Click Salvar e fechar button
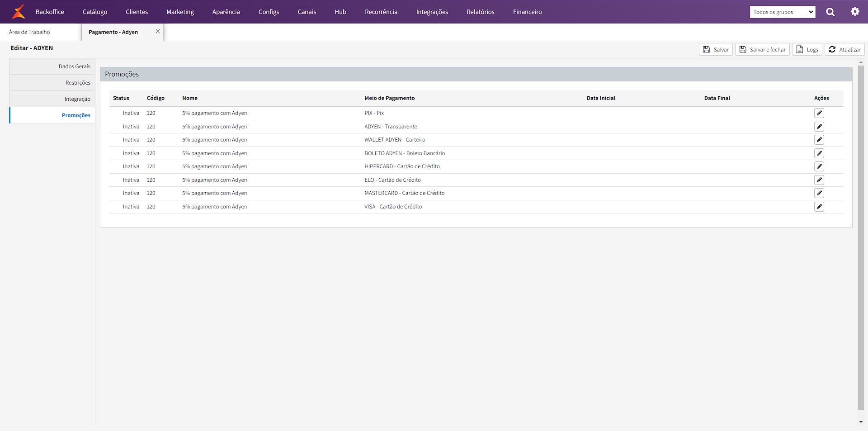The image size is (868, 431). (x=762, y=49)
